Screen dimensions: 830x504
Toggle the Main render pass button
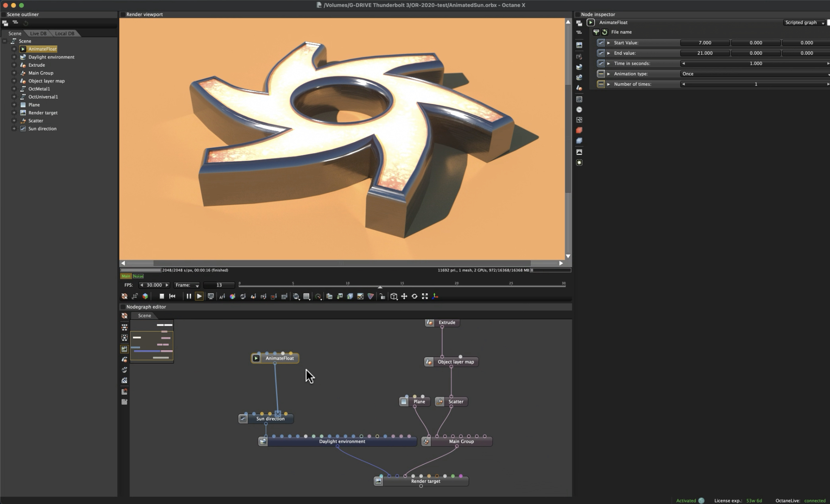[x=126, y=276]
